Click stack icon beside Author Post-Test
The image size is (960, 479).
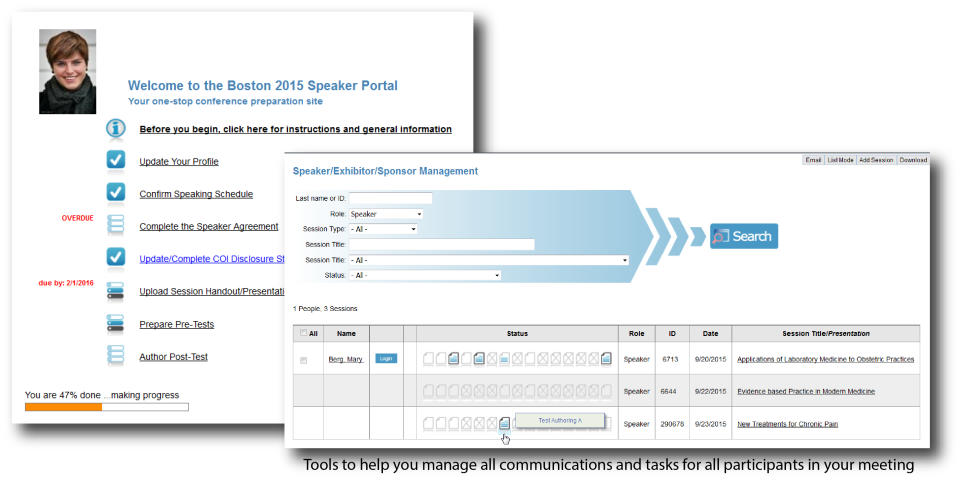click(115, 356)
